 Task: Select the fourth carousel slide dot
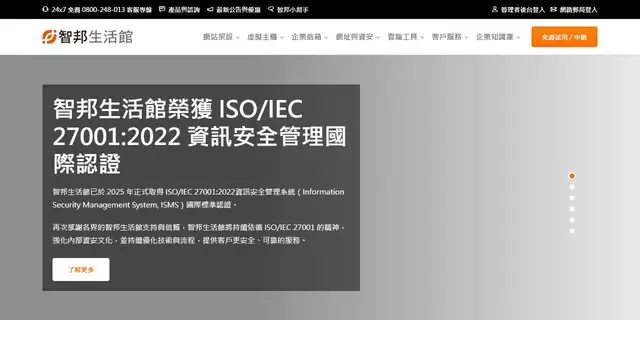[572, 209]
